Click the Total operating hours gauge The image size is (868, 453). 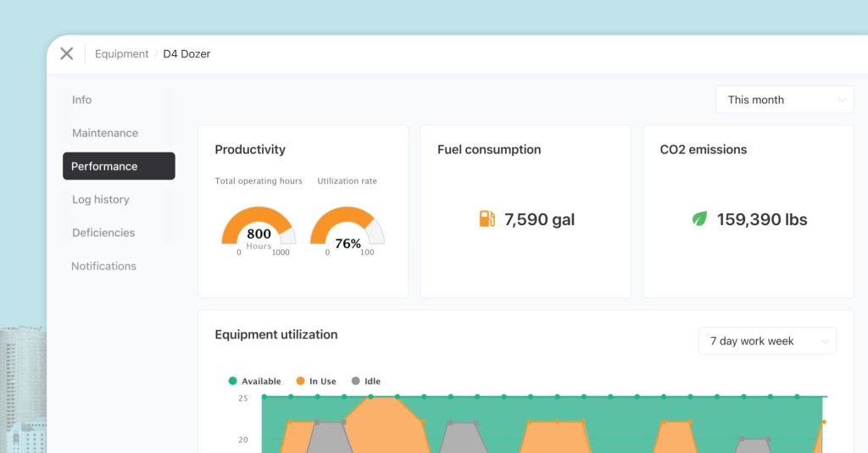click(x=259, y=229)
